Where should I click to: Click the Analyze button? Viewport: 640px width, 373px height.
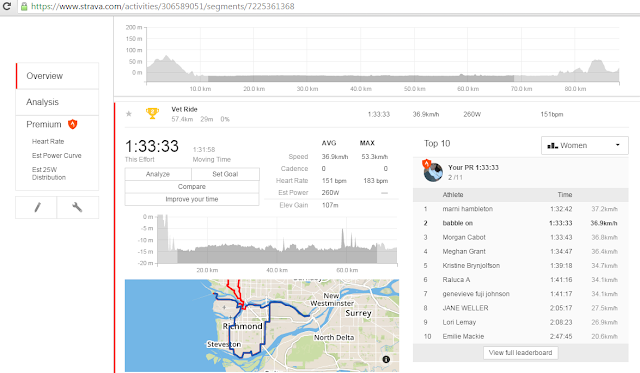click(x=158, y=174)
